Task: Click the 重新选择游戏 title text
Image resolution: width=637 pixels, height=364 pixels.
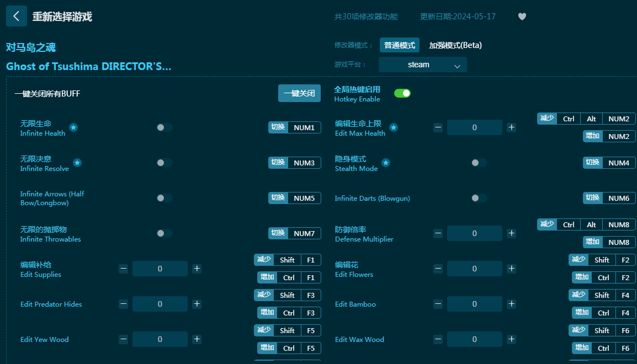Action: 62,17
